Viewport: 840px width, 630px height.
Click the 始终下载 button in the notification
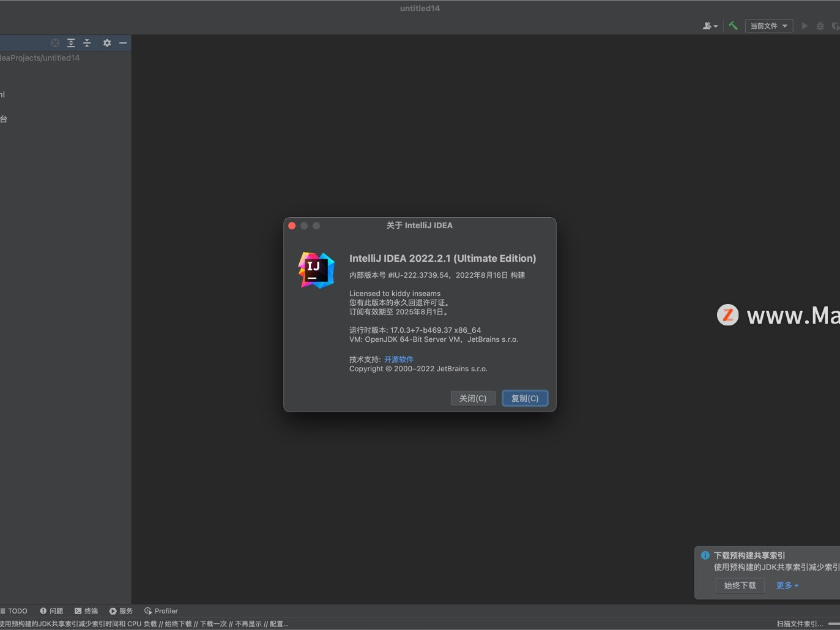(x=740, y=585)
